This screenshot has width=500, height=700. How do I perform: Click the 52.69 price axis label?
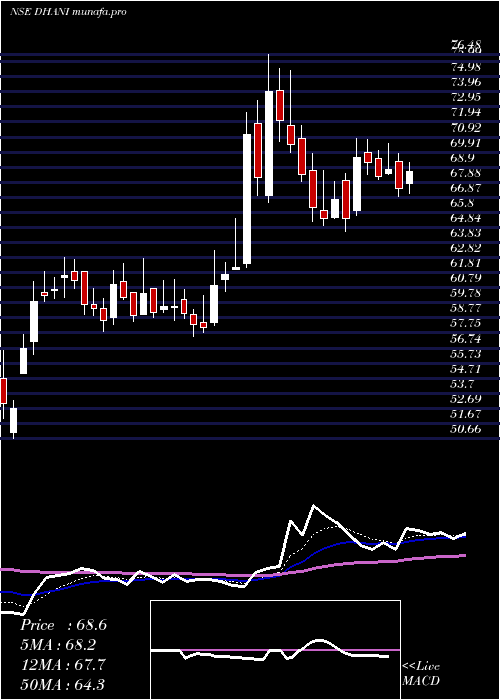pyautogui.click(x=466, y=399)
